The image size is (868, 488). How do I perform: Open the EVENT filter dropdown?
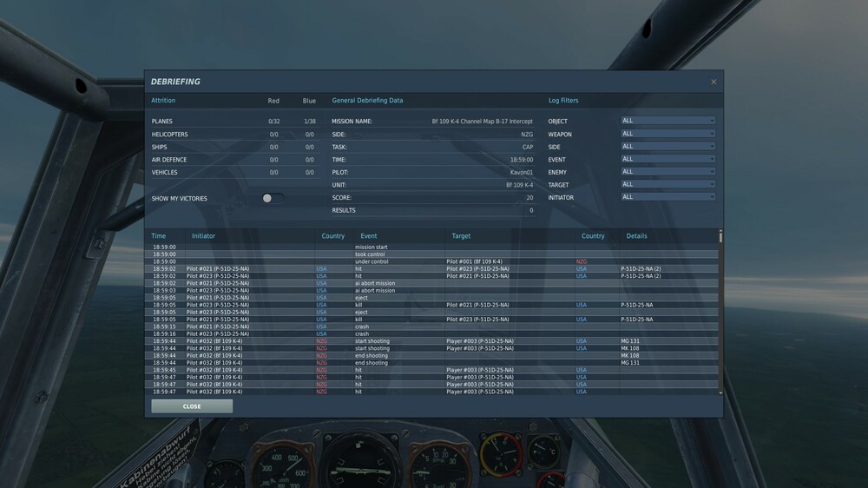point(667,159)
